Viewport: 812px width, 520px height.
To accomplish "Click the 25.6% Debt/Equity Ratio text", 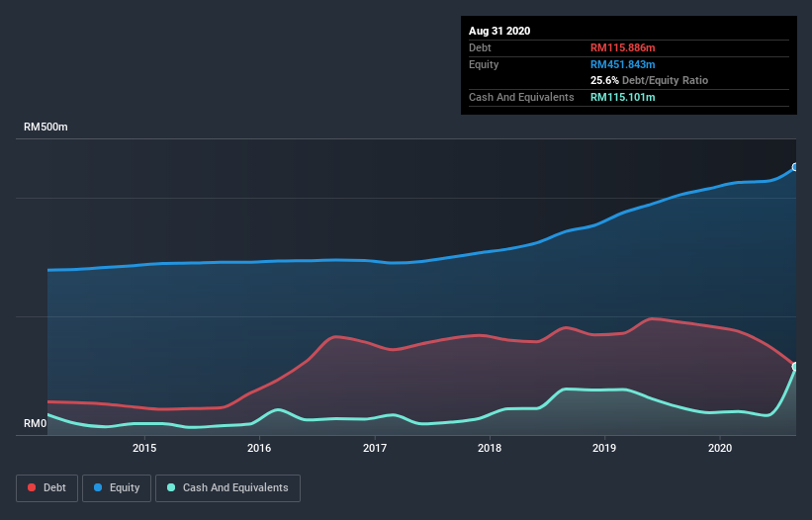I will (649, 80).
